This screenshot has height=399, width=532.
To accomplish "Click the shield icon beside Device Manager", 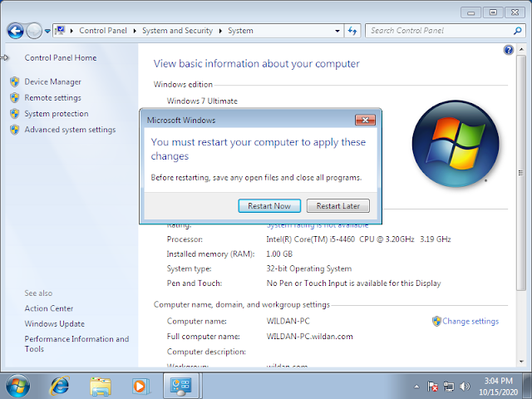I will [x=15, y=81].
